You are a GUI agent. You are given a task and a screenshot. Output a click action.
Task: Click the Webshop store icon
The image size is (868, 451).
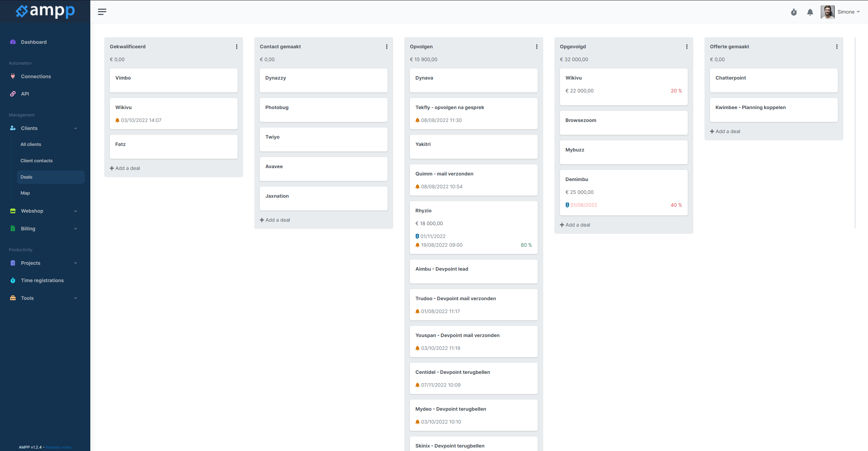click(13, 211)
